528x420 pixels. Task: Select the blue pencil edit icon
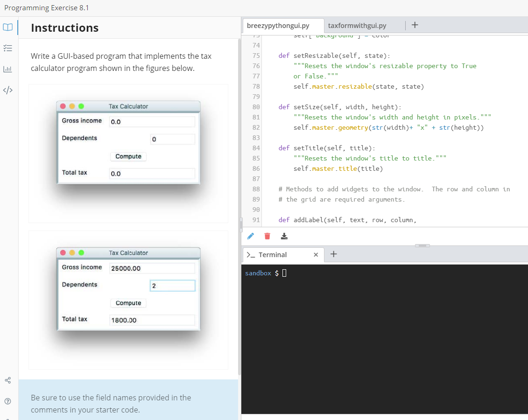(250, 236)
